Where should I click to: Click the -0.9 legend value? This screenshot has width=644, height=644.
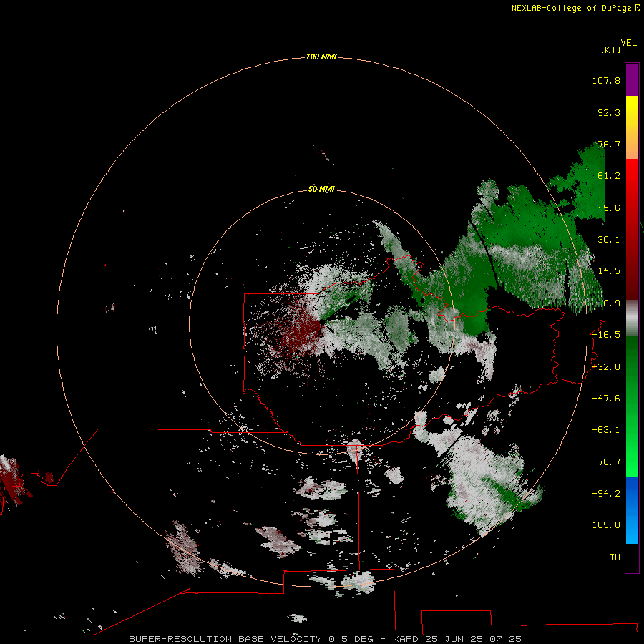click(x=609, y=303)
